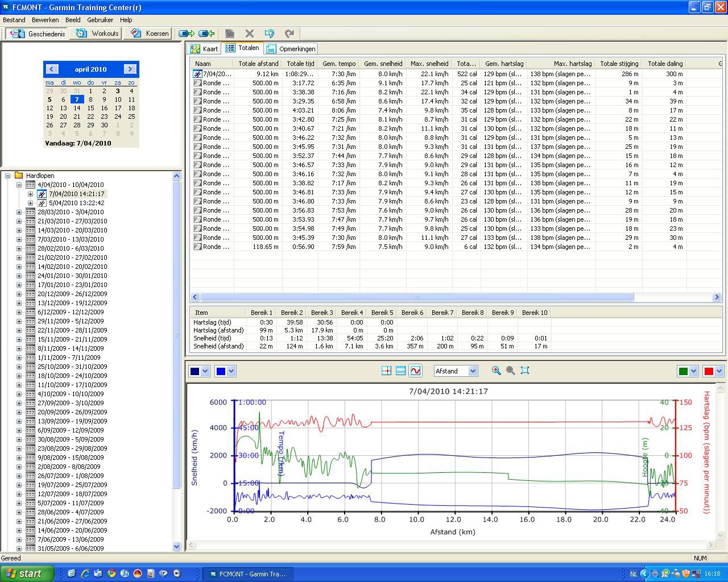Viewport: 728px width, 582px height.
Task: Select the 5/04/2010 13:22:42 activity
Action: click(76, 203)
